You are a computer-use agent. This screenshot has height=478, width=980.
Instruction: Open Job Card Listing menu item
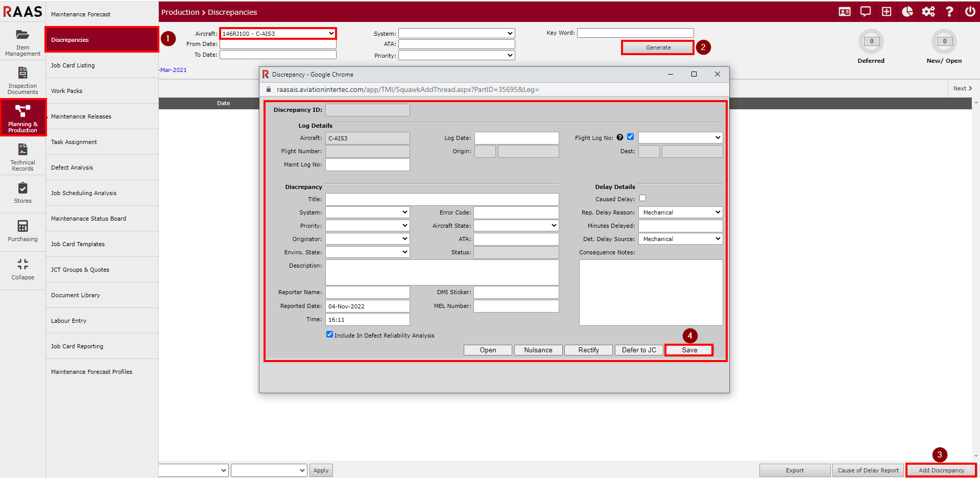coord(73,65)
